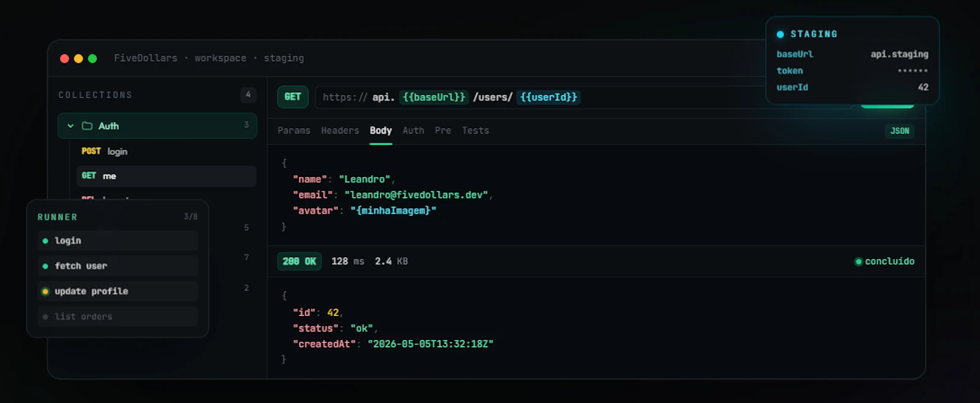Click the "status" line in response
The height and width of the screenshot is (403, 980).
tap(334, 328)
